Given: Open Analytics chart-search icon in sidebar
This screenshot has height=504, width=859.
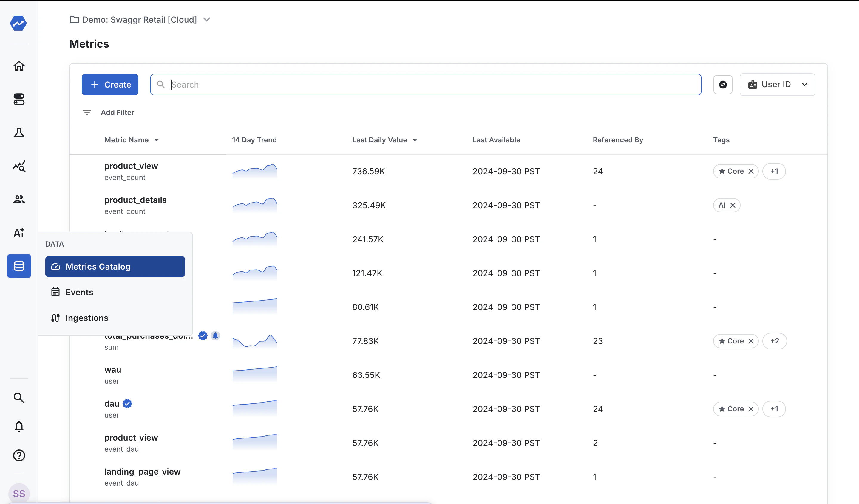Looking at the screenshot, I should 19,166.
